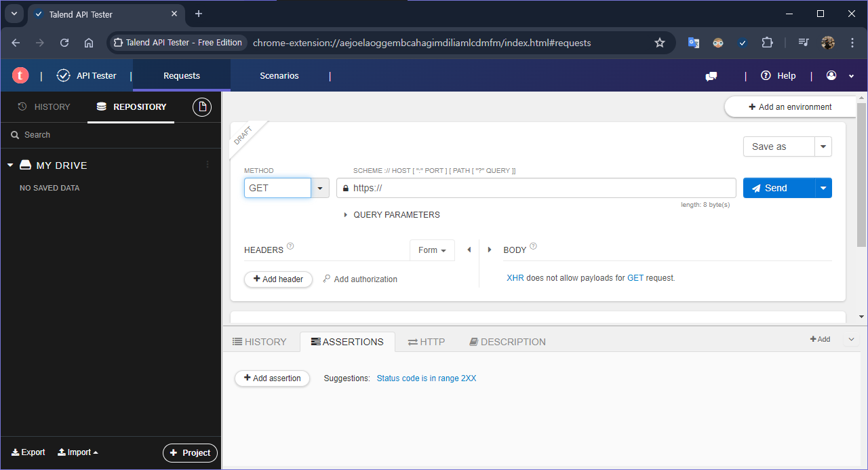868x470 pixels.
Task: Click the Google Translate extension icon
Action: [694, 43]
